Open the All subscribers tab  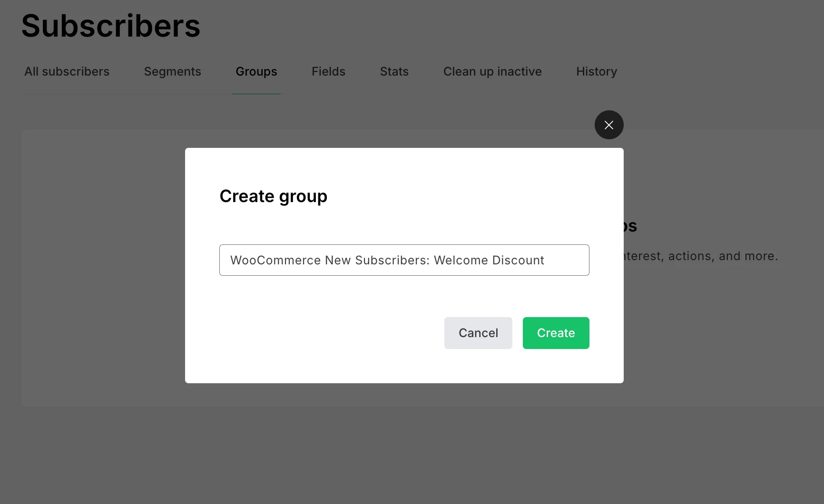click(x=67, y=71)
